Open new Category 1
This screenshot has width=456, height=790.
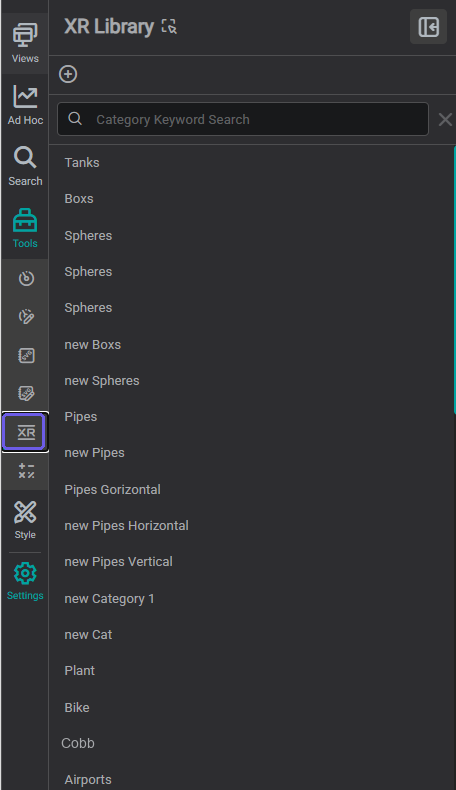[x=109, y=599]
